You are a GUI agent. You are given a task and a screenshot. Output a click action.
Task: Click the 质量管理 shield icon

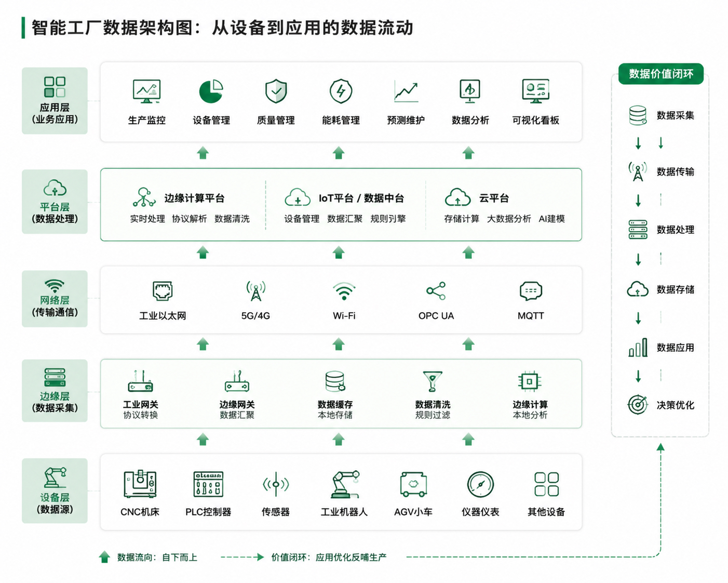pos(276,91)
